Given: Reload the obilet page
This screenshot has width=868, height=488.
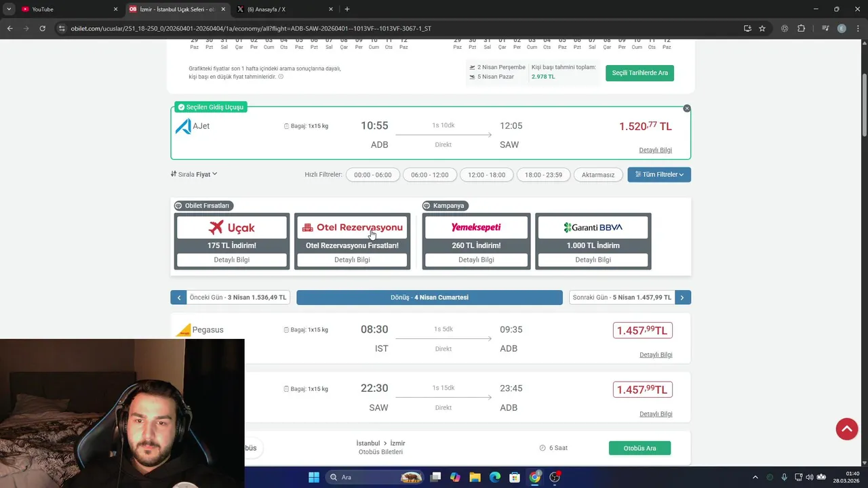Looking at the screenshot, I should (42, 28).
